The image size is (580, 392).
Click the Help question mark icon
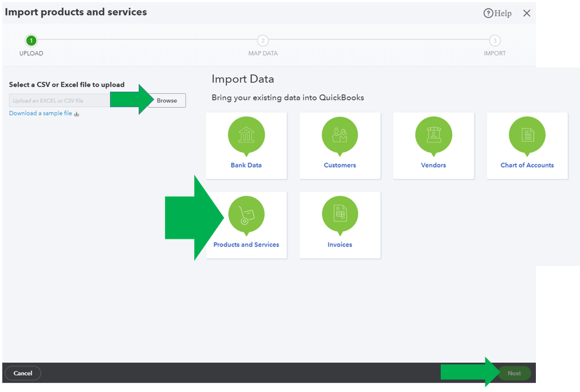tap(488, 13)
